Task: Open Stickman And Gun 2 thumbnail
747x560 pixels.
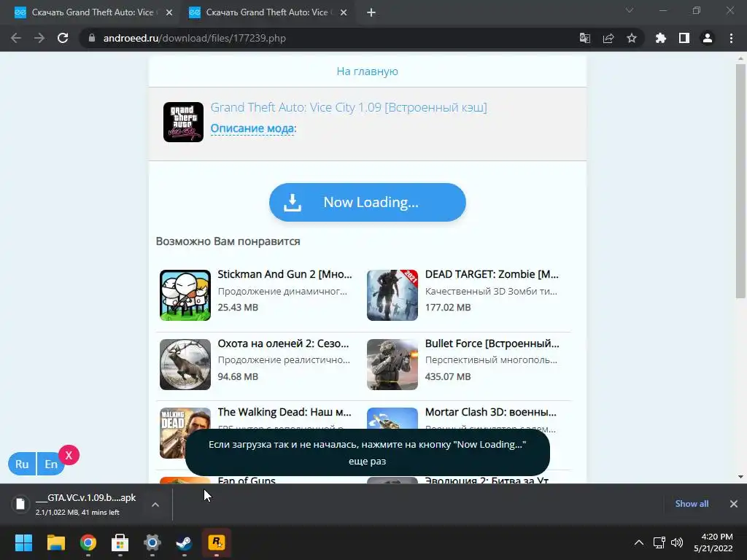Action: point(185,295)
